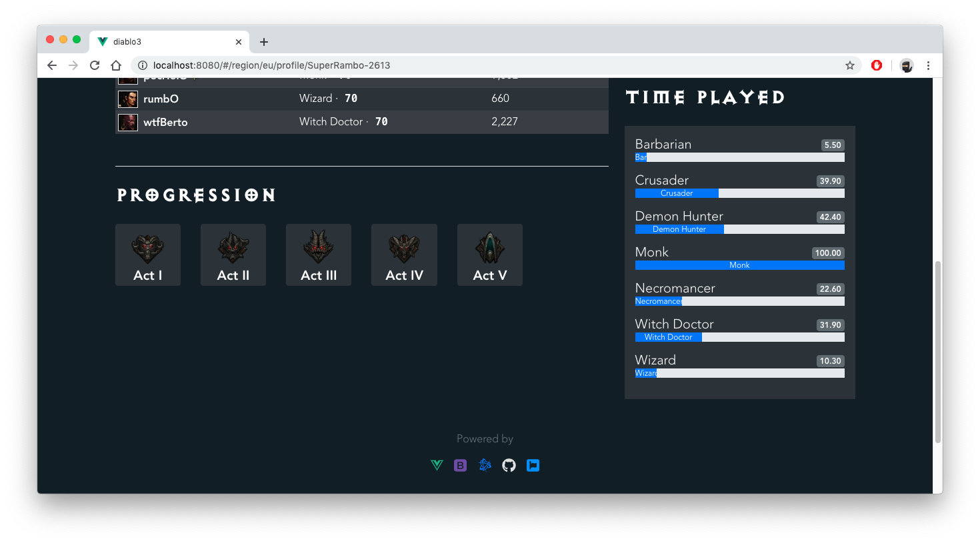Click the Powered by text

pyautogui.click(x=485, y=438)
